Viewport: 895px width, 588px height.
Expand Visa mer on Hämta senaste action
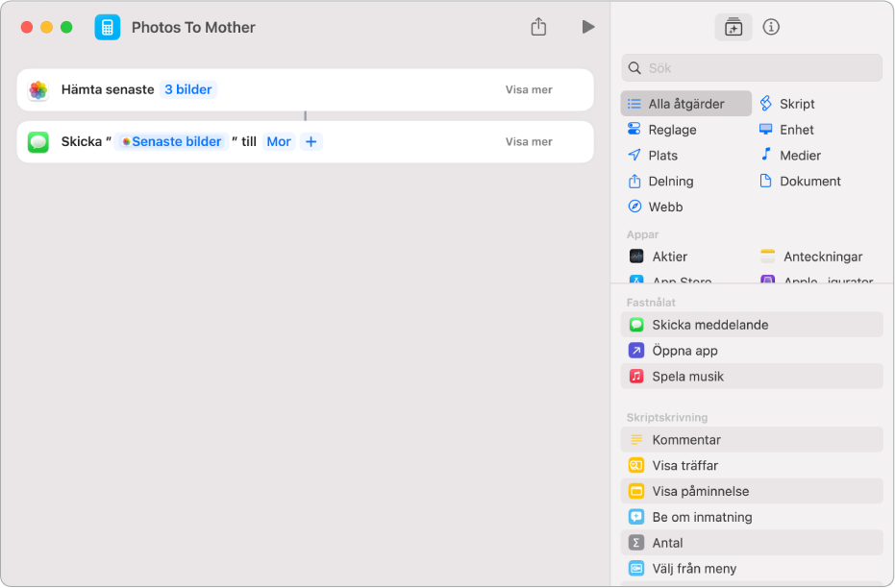point(529,89)
